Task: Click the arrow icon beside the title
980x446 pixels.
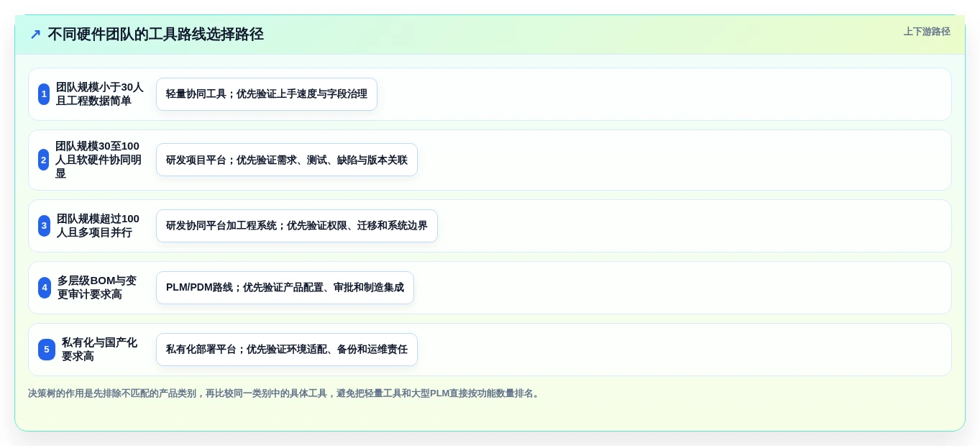Action: coord(35,35)
